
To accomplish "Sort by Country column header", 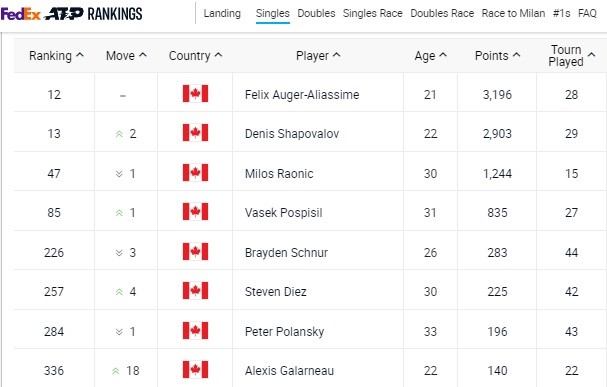I will 195,56.
